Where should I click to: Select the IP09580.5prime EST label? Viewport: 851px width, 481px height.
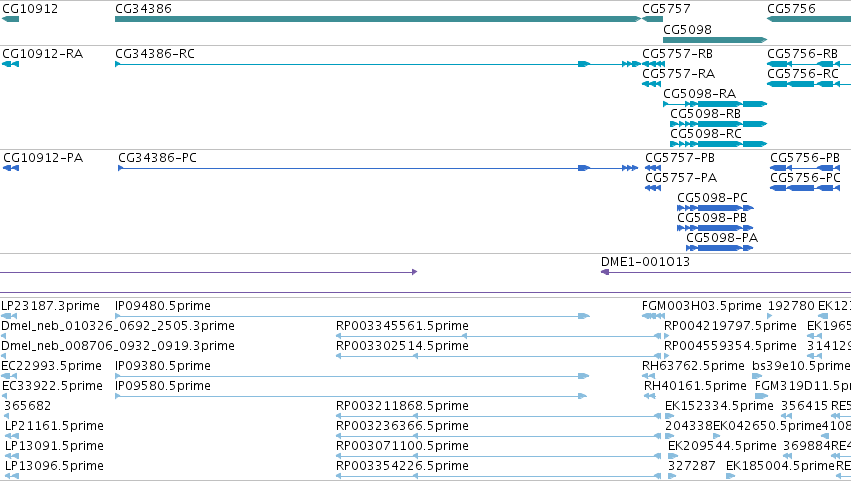point(163,387)
